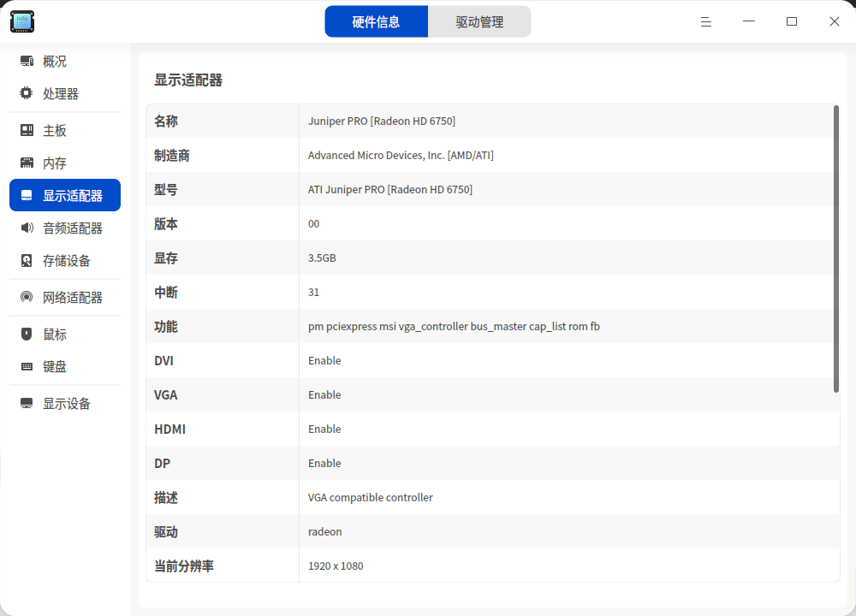
Task: Open the 主板 motherboard icon entry
Action: [x=27, y=130]
